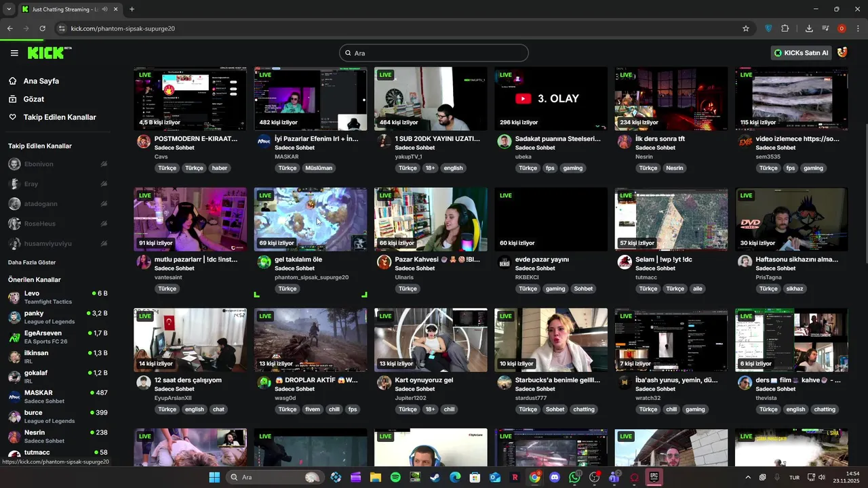Image resolution: width=868 pixels, height=488 pixels.
Task: Open POSTMODERN E-KIRAAT stream thumbnail
Action: (190, 98)
